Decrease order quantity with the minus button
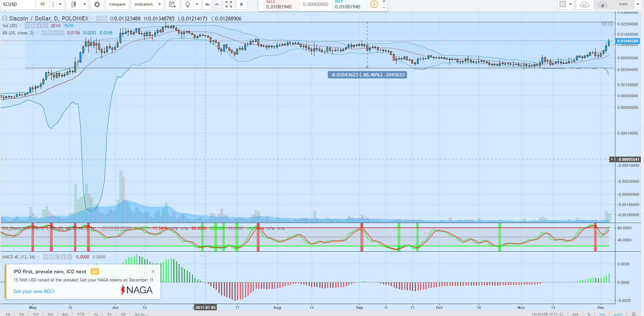Viewport: 644px width, 316px height. click(x=384, y=7)
